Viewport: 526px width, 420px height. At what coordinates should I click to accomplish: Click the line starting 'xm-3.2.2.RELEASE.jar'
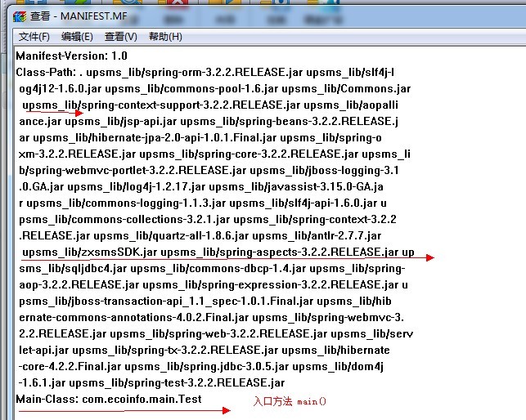point(214,154)
